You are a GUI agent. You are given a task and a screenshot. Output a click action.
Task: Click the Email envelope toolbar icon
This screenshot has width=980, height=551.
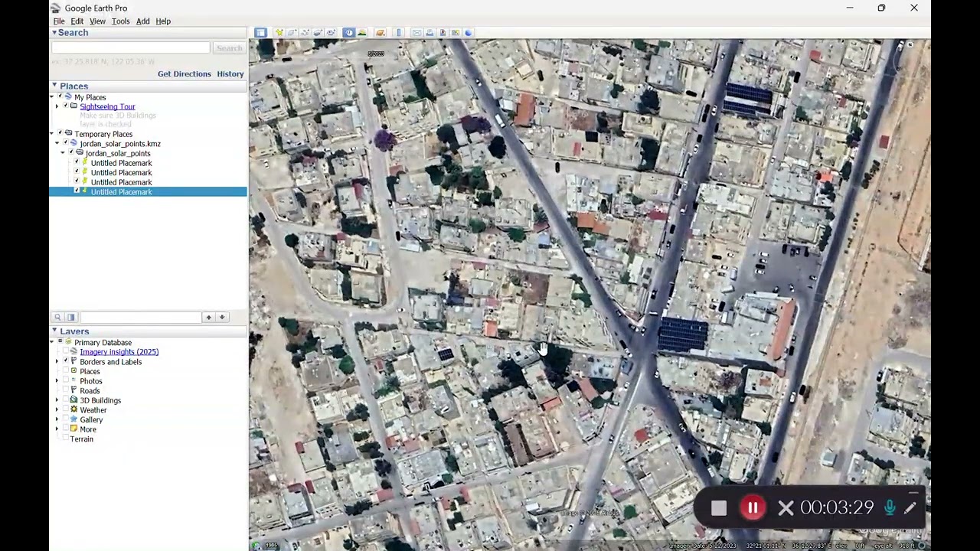pos(416,33)
